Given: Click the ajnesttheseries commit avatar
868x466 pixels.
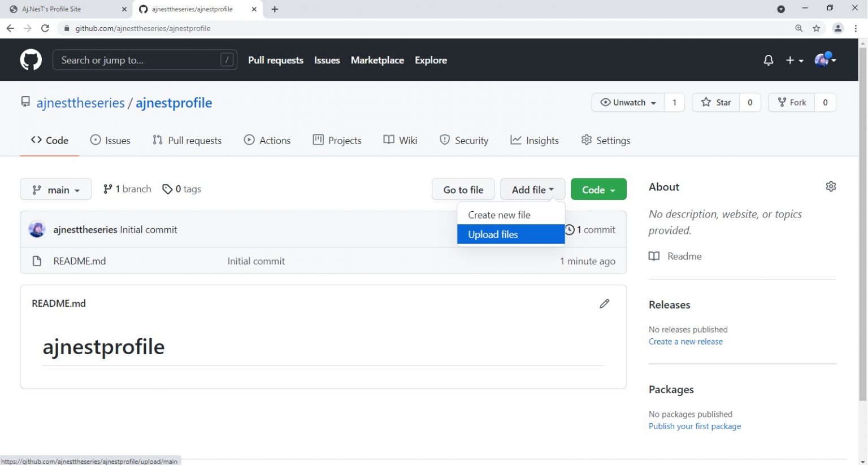Looking at the screenshot, I should click(37, 229).
